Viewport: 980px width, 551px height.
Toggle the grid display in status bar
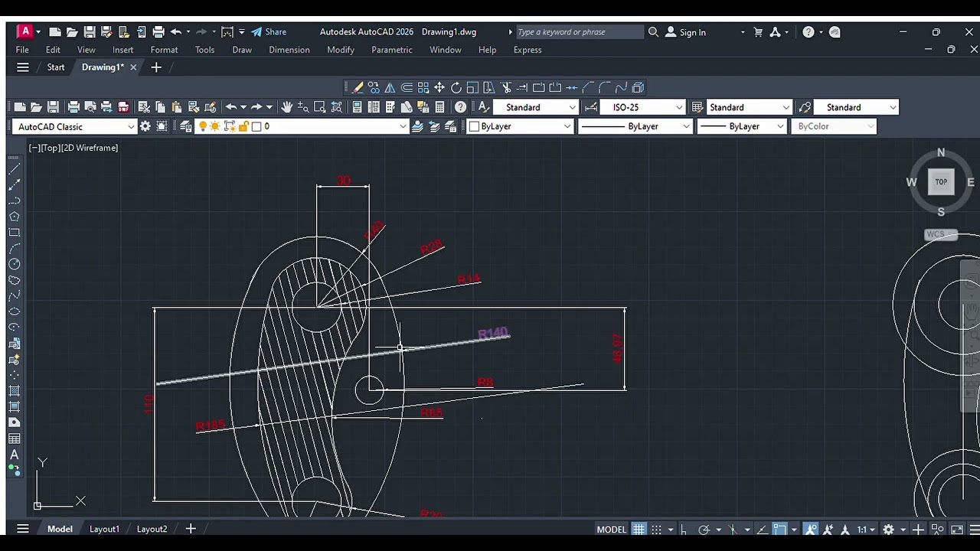pos(639,530)
